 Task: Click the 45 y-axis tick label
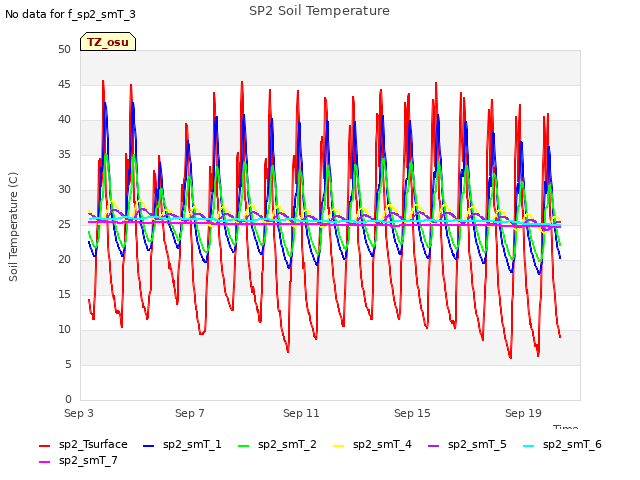pos(64,84)
